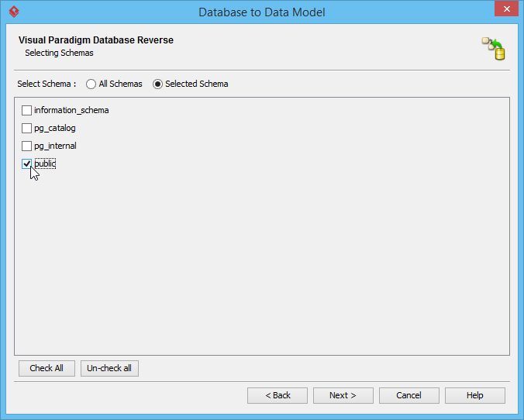Enable the pg_internal schema checkbox
The height and width of the screenshot is (420, 524).
26,146
